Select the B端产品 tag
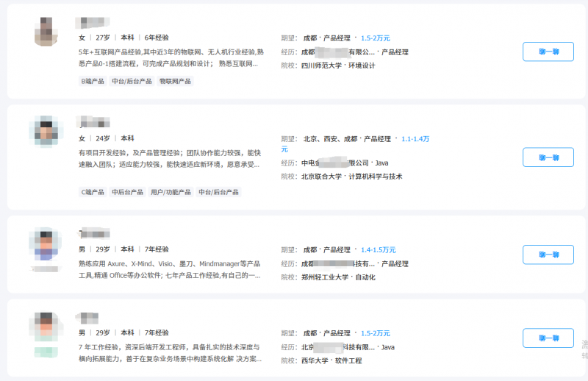The width and height of the screenshot is (588, 381). click(92, 82)
